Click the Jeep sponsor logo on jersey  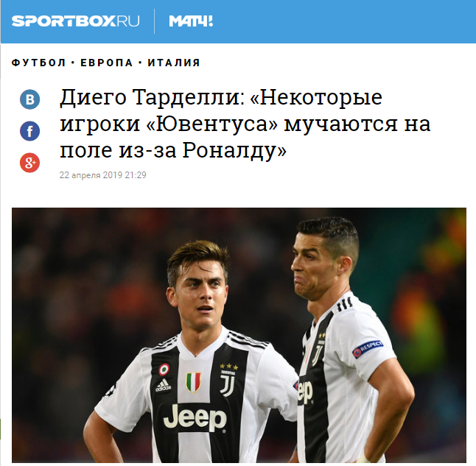(195, 417)
